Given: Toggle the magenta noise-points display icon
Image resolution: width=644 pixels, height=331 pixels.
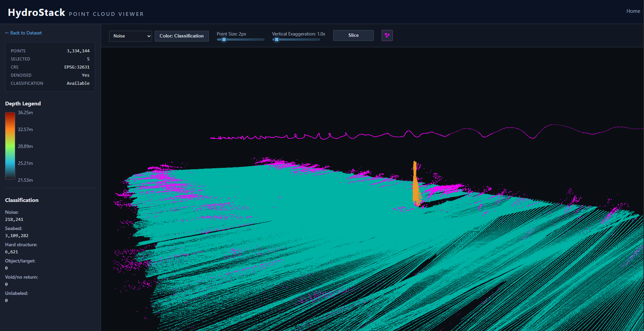Looking at the screenshot, I should [387, 35].
